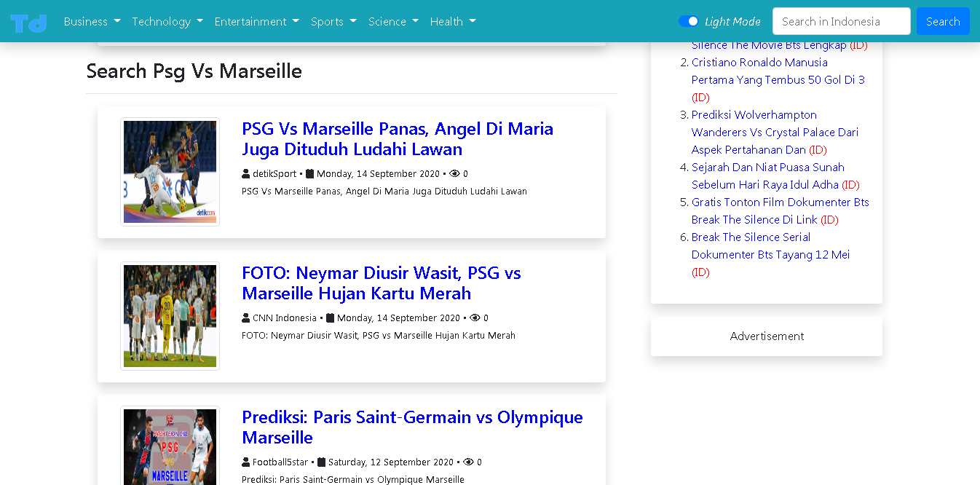Click summary text under Neymar Diusir headline
The image size is (980, 485).
pos(379,336)
